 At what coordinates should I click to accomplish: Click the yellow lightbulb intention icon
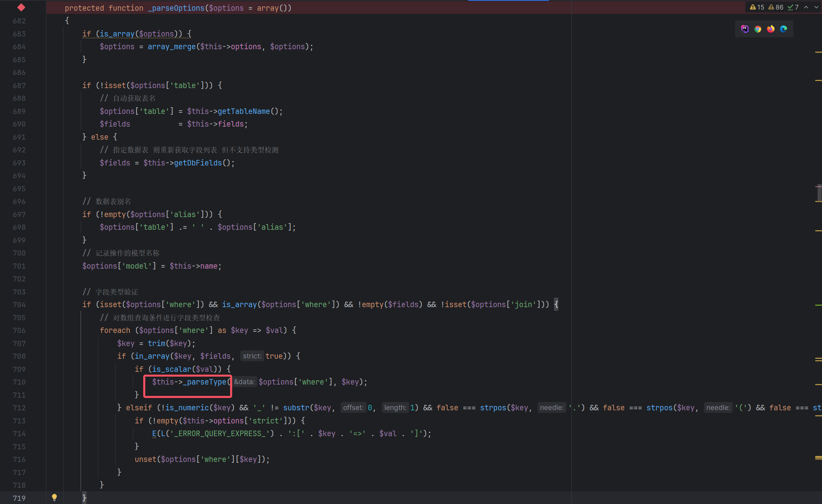click(x=54, y=497)
